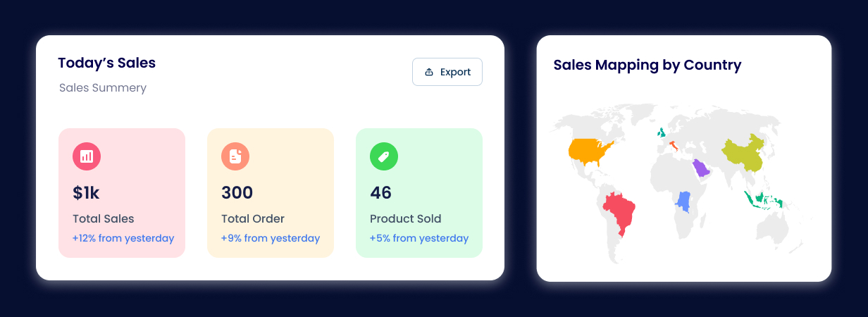
Task: Select the yellow-green China region on map
Action: coord(743,155)
